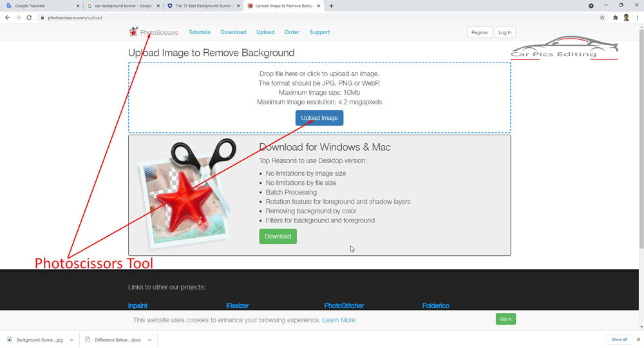This screenshot has height=348, width=644.
Task: Expand Difference Betwe docx download options chevron
Action: click(x=149, y=340)
